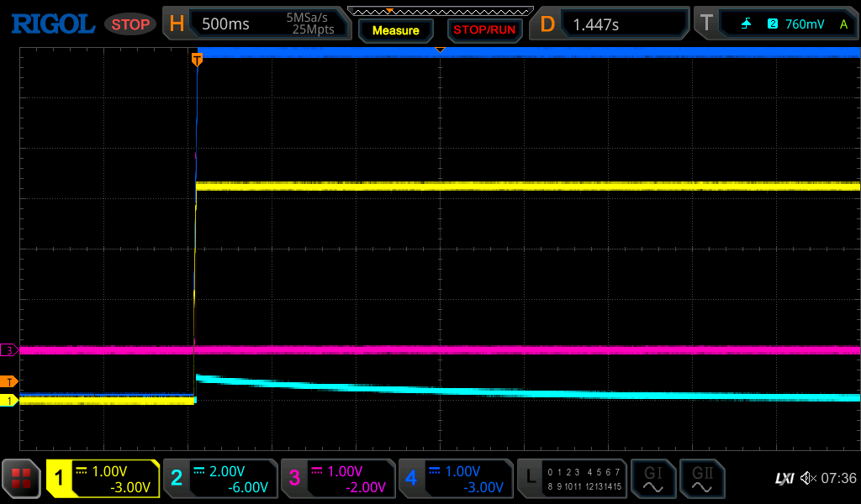Toggle the STOP/RUN button

(484, 31)
